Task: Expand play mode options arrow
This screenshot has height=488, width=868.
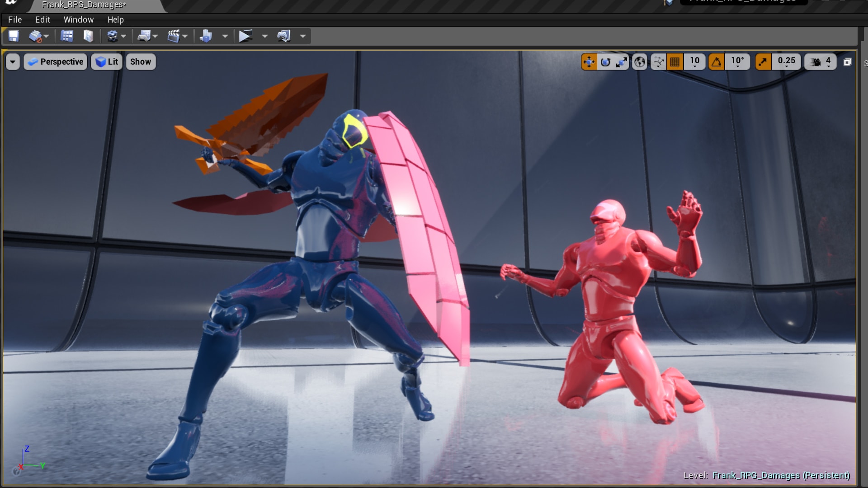Action: coord(265,36)
